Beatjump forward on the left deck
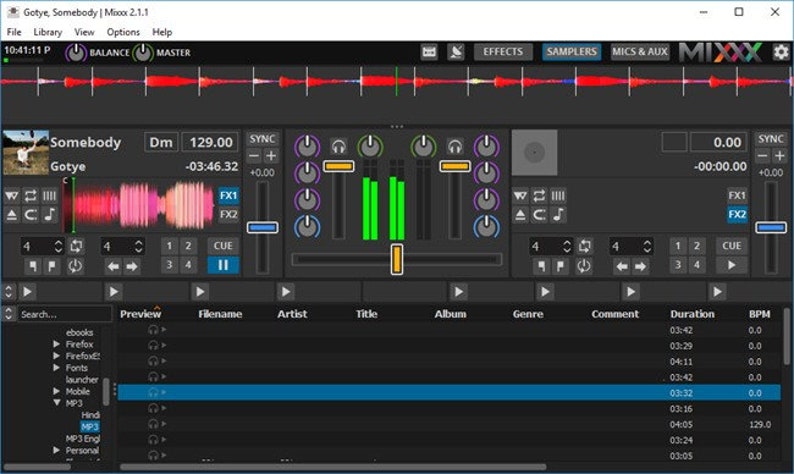The height and width of the screenshot is (474, 794). 132,266
